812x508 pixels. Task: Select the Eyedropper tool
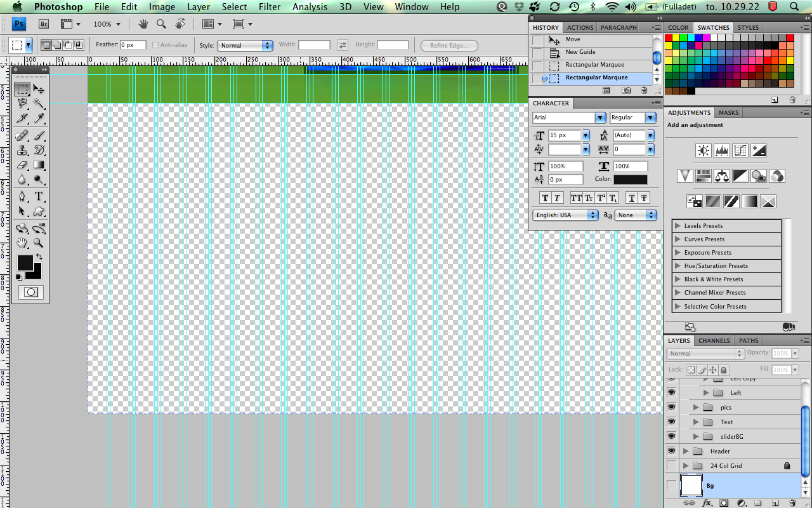pyautogui.click(x=39, y=118)
